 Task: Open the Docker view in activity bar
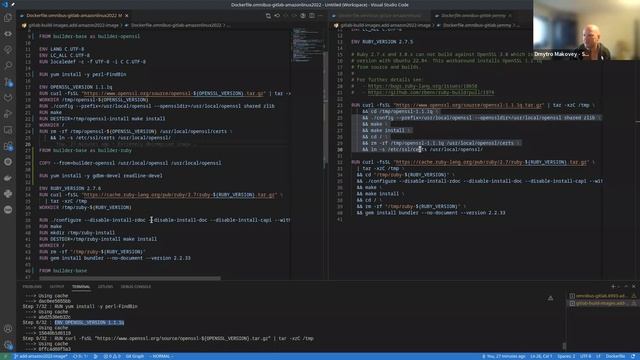click(x=8, y=178)
